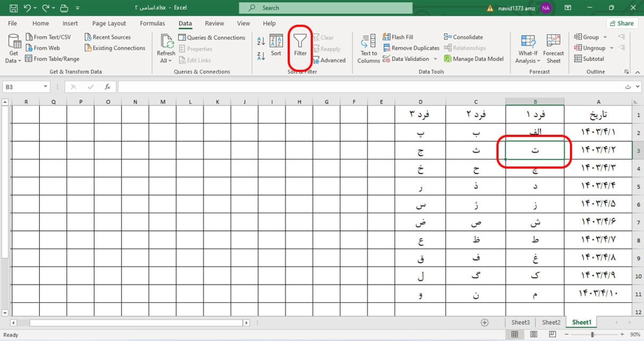Open Outline dialog launcher
The width and height of the screenshot is (644, 341).
(626, 72)
